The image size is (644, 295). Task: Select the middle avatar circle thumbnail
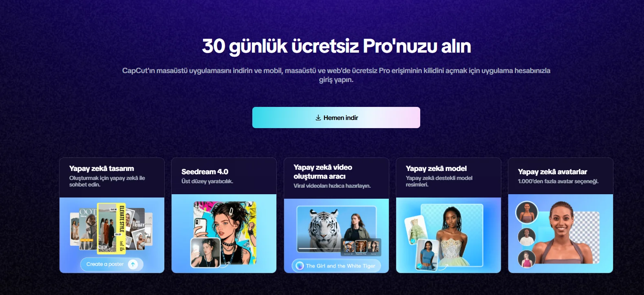pos(526,237)
